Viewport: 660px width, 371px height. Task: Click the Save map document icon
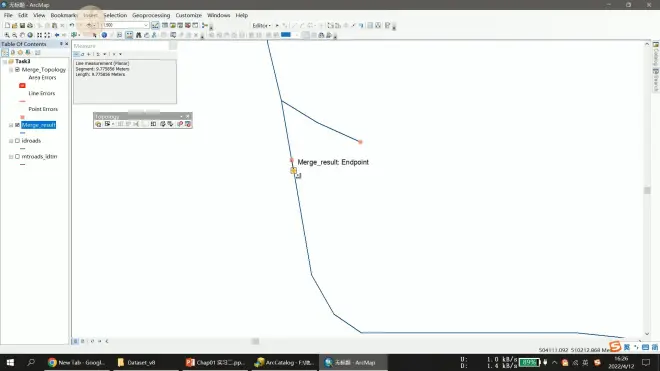[22, 26]
